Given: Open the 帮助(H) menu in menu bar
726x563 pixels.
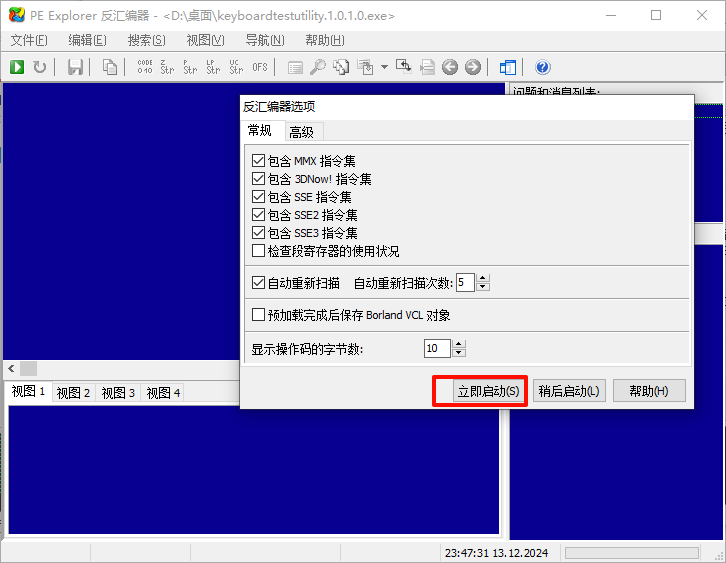Looking at the screenshot, I should [x=325, y=40].
